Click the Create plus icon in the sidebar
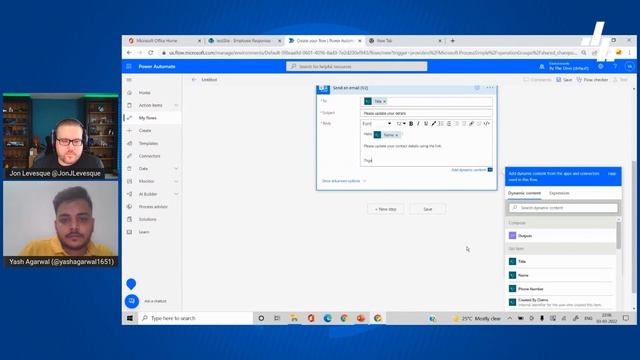The width and height of the screenshot is (640, 360). (129, 131)
